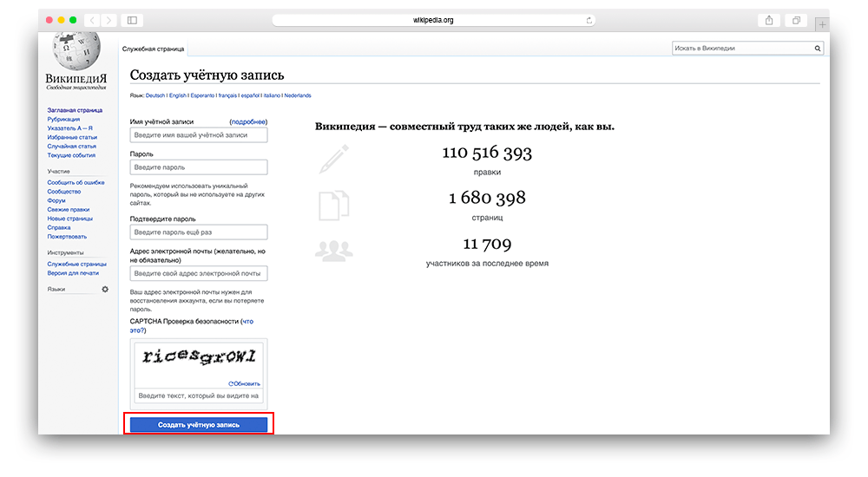Switch language to Nederlands
Image resolution: width=868 pixels, height=477 pixels.
[298, 95]
